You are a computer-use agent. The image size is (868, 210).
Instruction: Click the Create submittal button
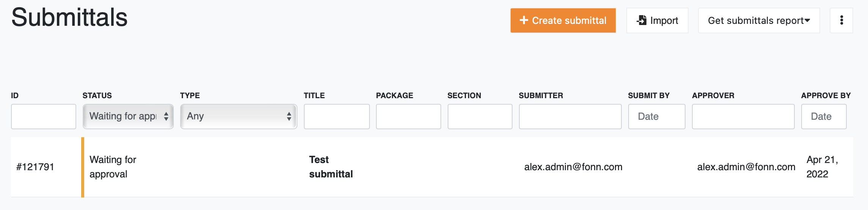point(563,20)
